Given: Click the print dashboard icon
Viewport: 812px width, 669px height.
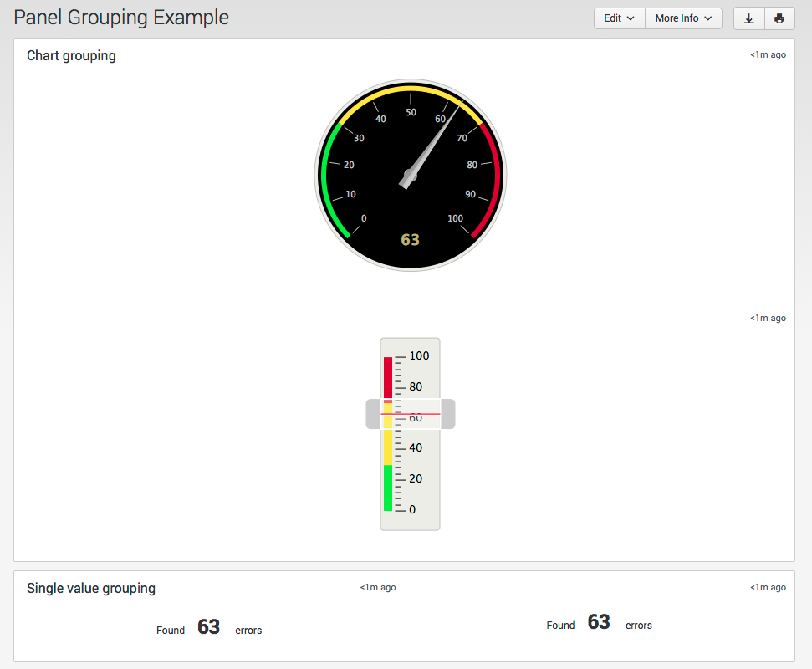Looking at the screenshot, I should (779, 18).
